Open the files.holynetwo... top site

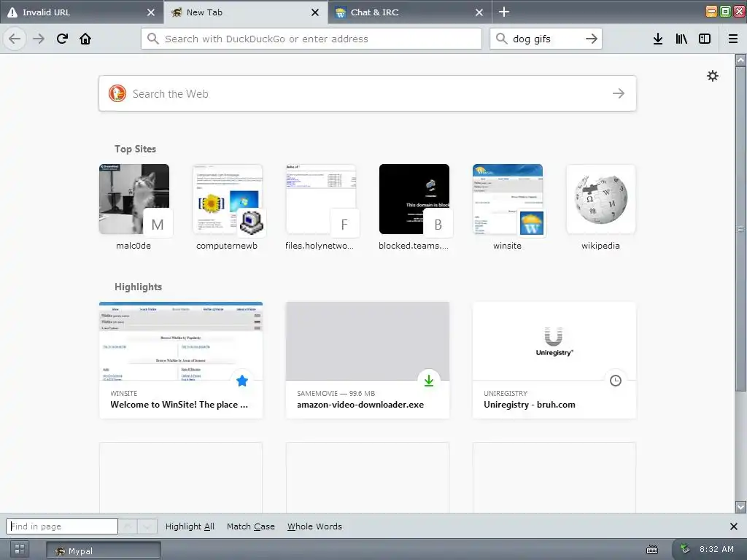[321, 206]
